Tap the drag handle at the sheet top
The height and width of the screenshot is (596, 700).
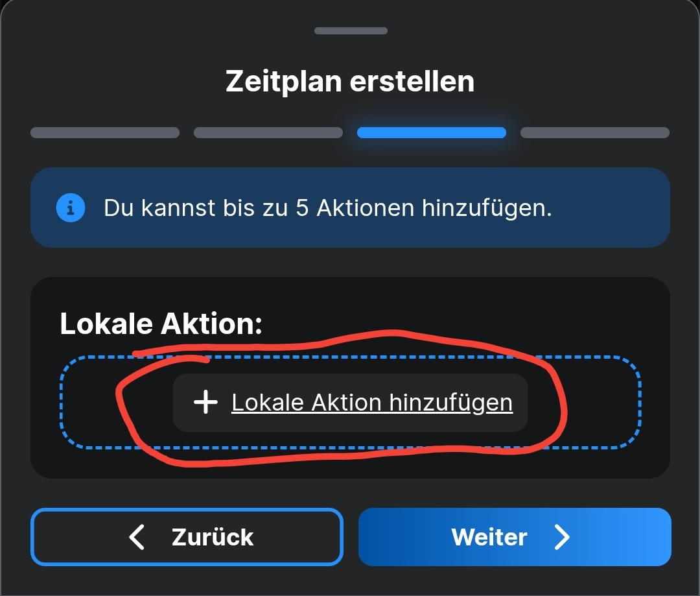pyautogui.click(x=351, y=30)
